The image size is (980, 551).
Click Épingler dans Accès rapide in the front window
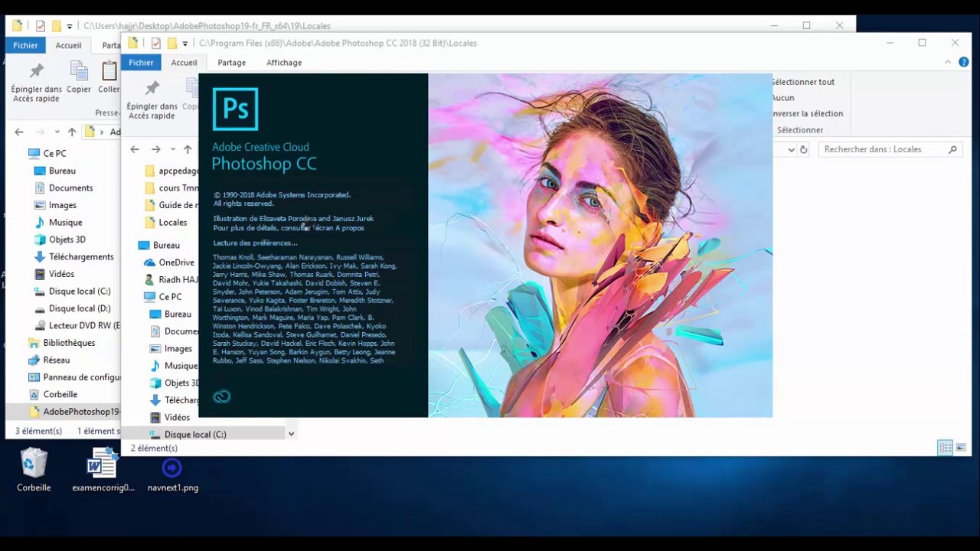(x=152, y=99)
